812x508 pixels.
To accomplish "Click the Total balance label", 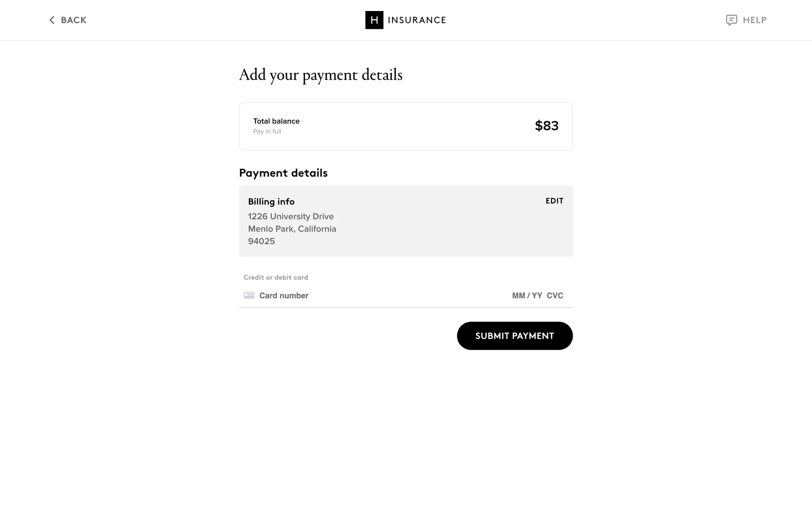I will pos(276,121).
